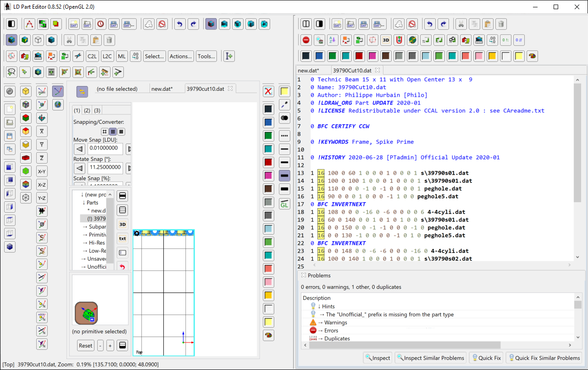Collapse the Parts tree node
The height and width of the screenshot is (370, 588).
click(x=84, y=203)
